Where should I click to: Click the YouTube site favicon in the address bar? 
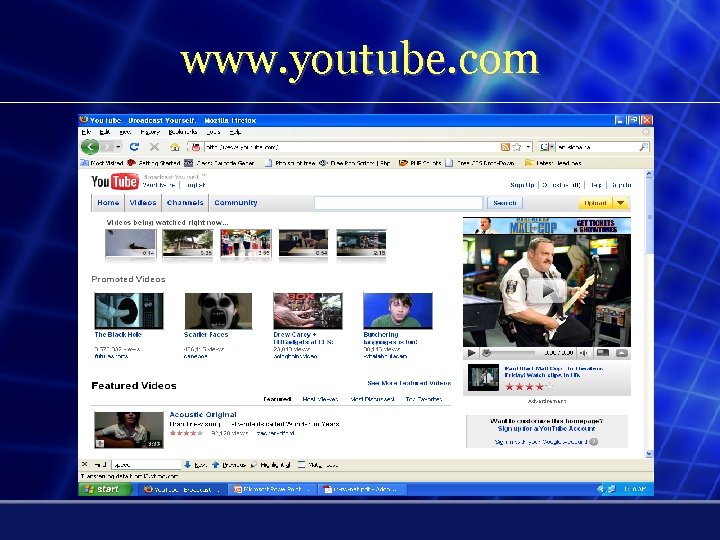pyautogui.click(x=196, y=147)
